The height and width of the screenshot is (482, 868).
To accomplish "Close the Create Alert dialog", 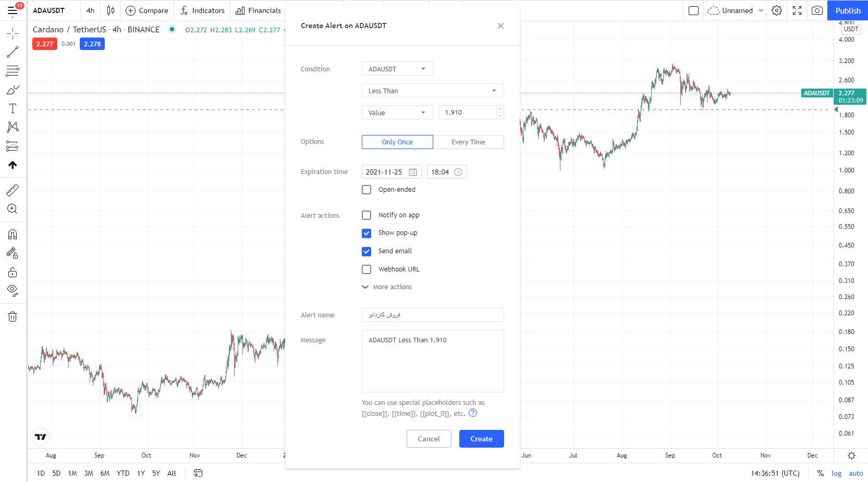I will pos(500,26).
